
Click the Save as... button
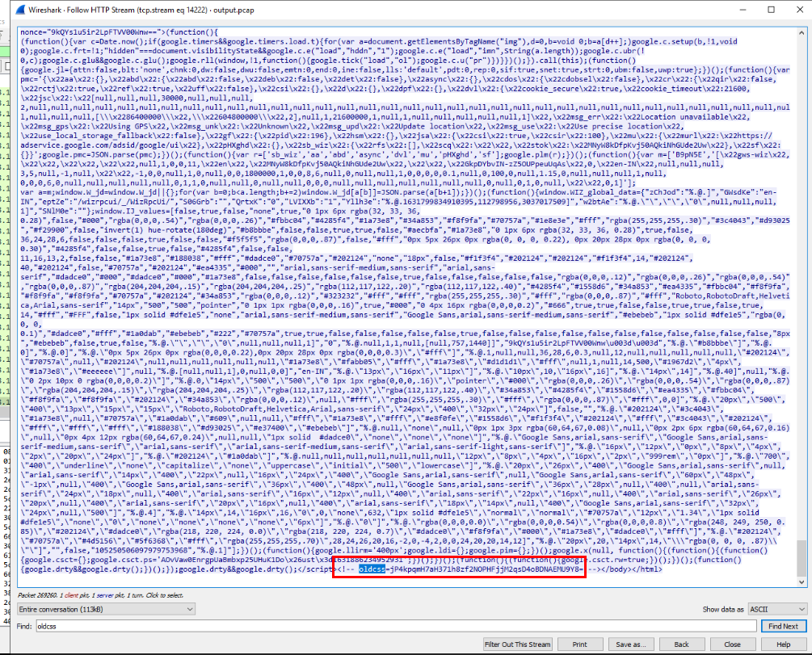[630, 645]
